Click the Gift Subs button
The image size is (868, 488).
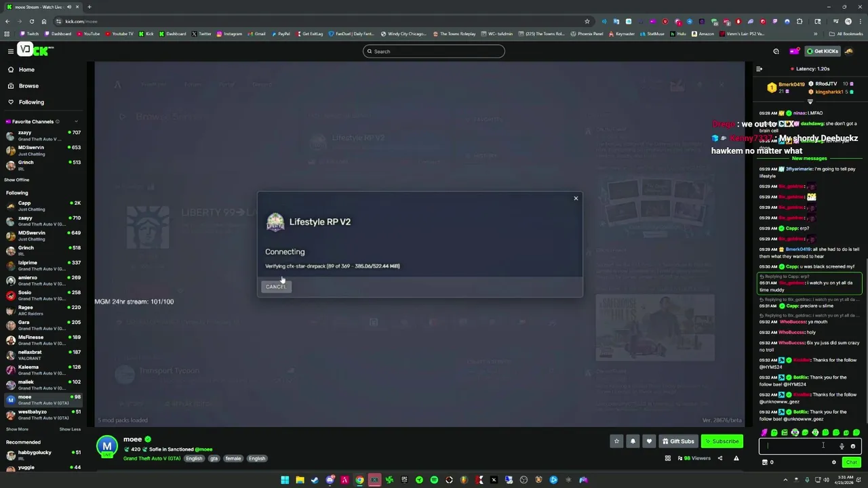click(678, 441)
